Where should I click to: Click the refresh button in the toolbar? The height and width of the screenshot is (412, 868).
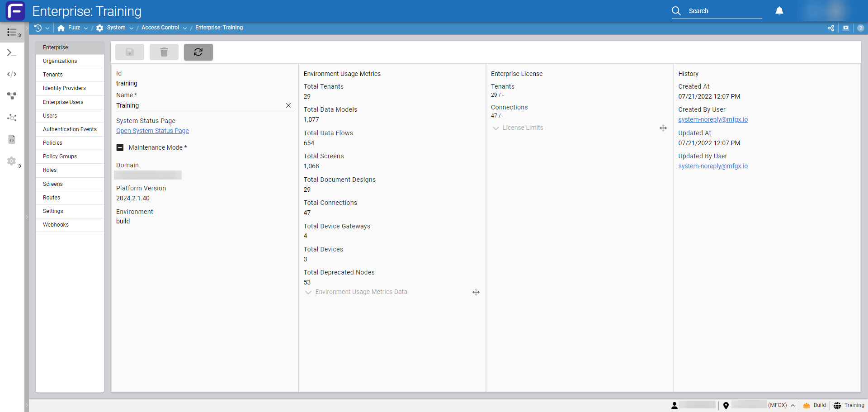click(x=198, y=52)
